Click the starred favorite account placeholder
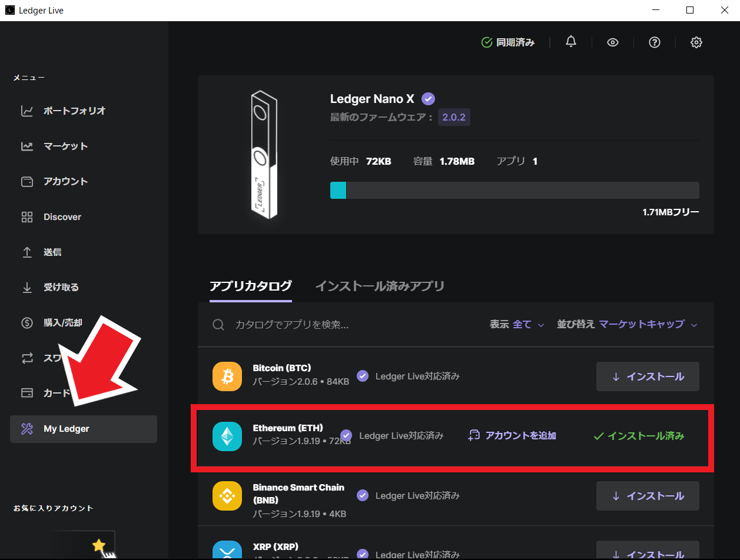740x560 pixels. click(83, 545)
